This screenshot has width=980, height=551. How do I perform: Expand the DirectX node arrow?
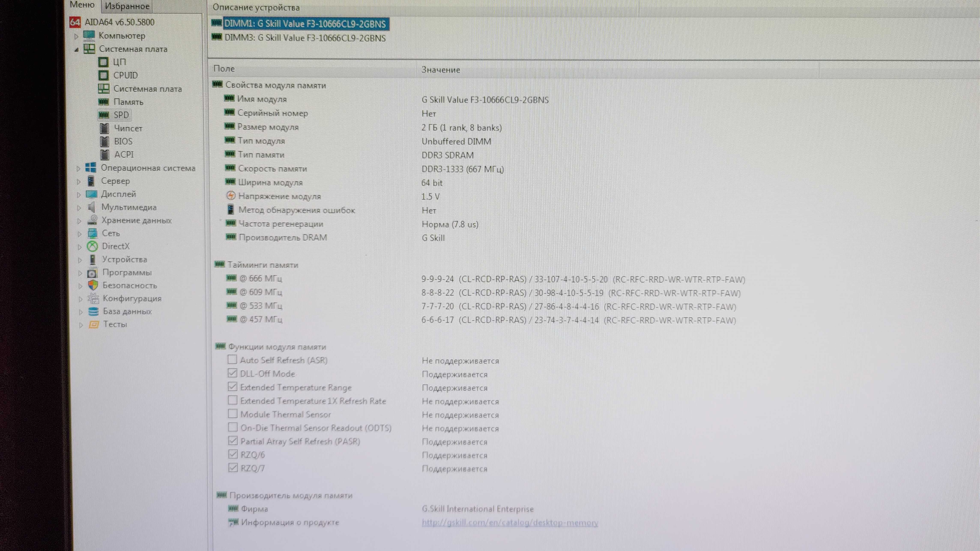click(x=79, y=247)
